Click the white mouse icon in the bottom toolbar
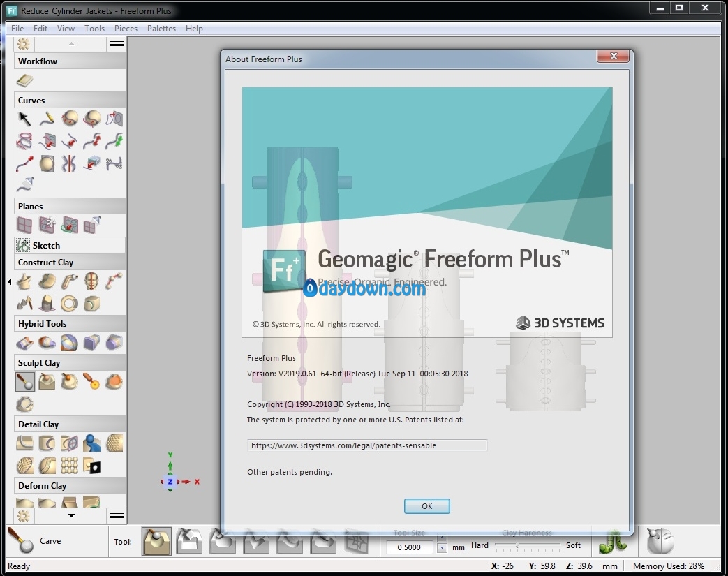Viewport: 728px width, 576px height. (660, 541)
